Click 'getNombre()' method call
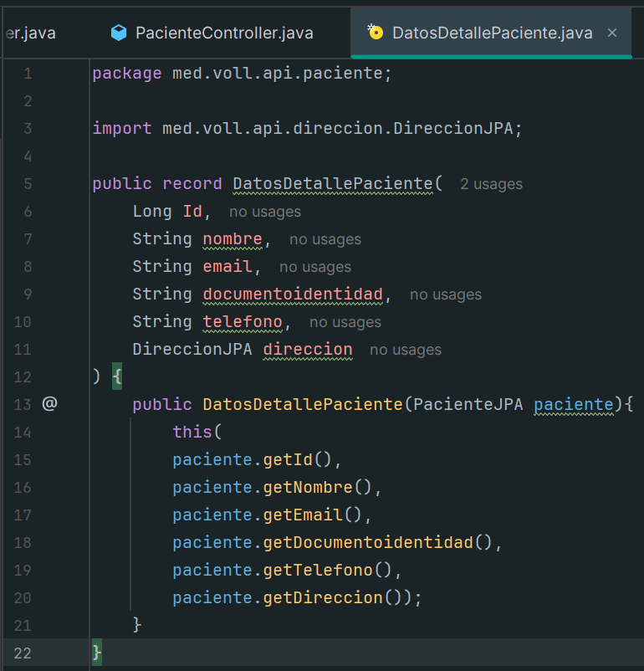644x671 pixels. pyautogui.click(x=318, y=488)
